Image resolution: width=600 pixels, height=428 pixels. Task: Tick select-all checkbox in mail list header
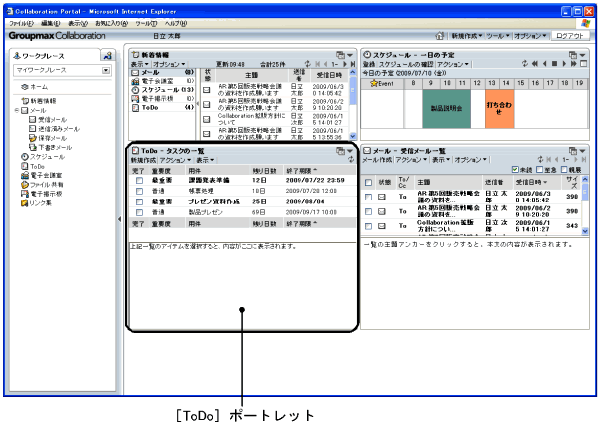[x=368, y=183]
